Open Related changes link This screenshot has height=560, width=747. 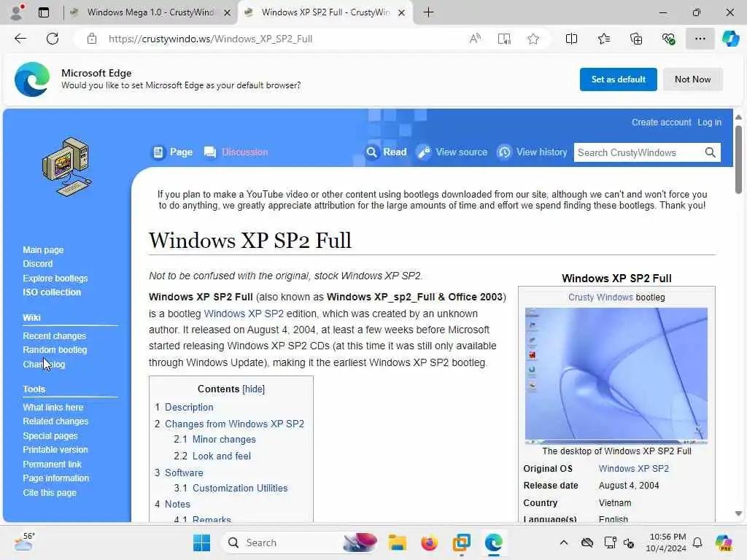(55, 421)
